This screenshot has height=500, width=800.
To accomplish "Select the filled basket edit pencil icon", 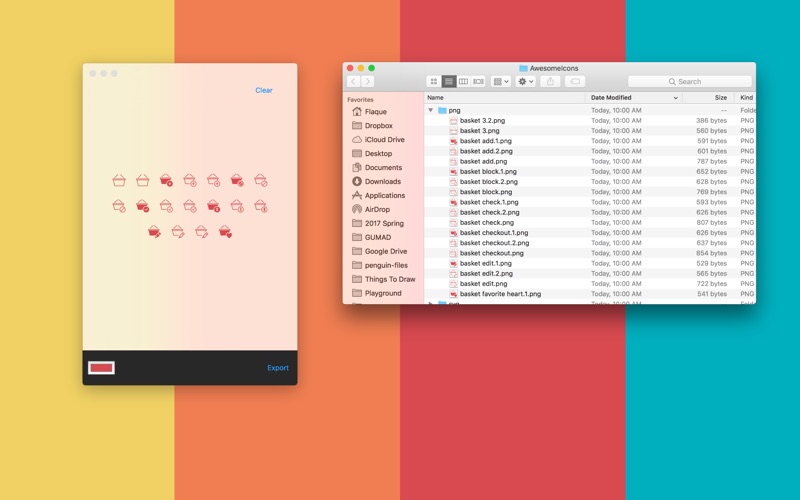I will (x=154, y=232).
